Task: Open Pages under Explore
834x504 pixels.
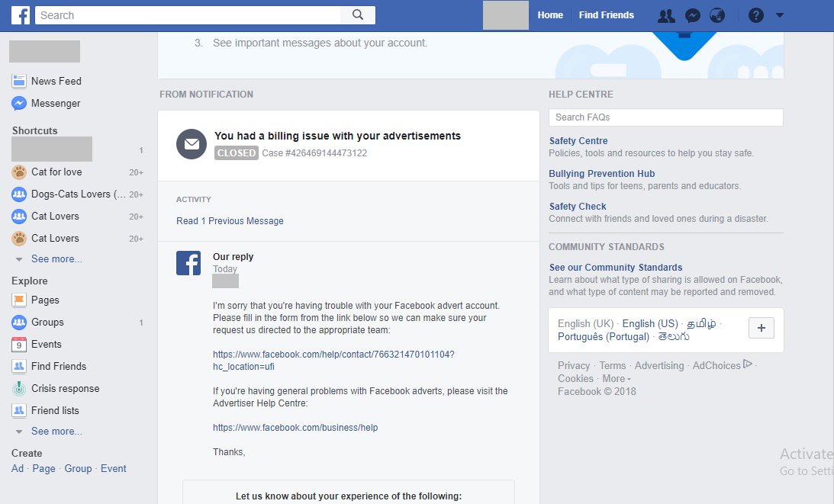Action: [45, 300]
